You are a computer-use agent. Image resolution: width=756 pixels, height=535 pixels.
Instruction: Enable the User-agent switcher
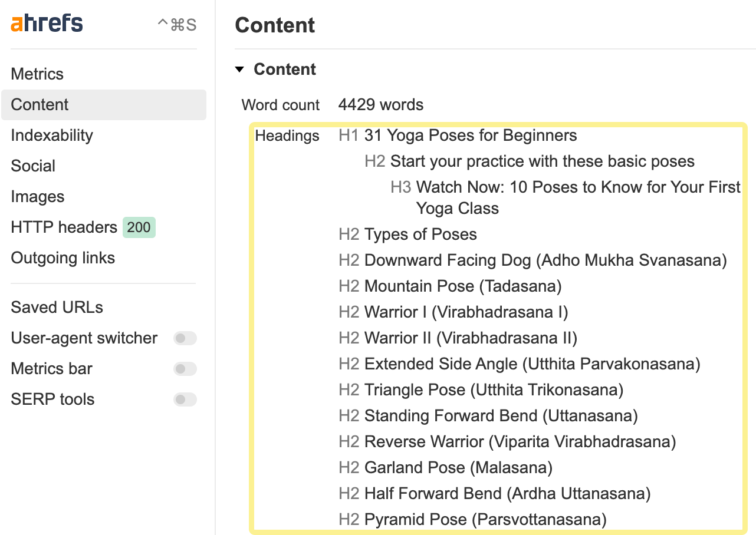pos(185,338)
